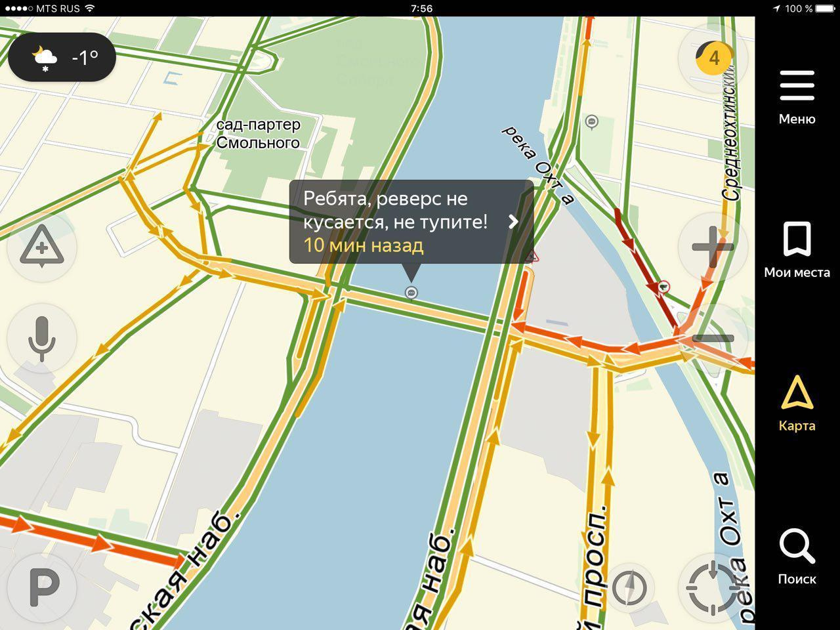This screenshot has width=840, height=630.
Task: Tap the road accident warning triangle marker
Action: [x=532, y=256]
